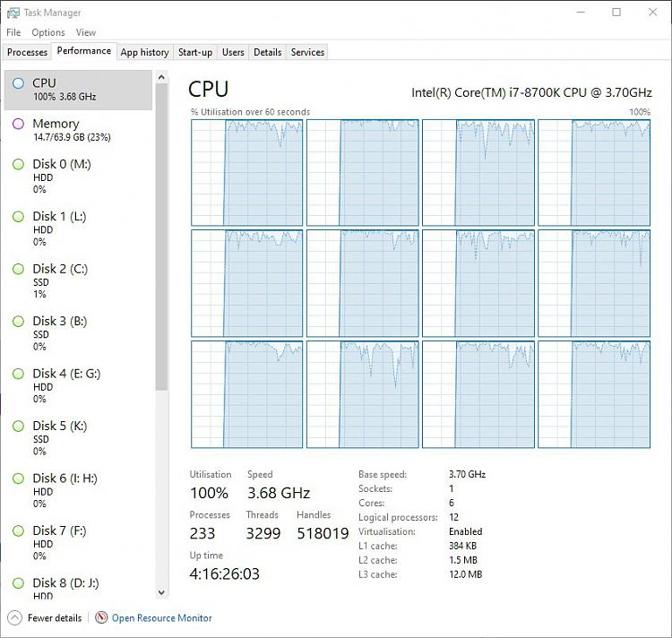Click the Base speed 3.70 GHz value

pyautogui.click(x=467, y=474)
